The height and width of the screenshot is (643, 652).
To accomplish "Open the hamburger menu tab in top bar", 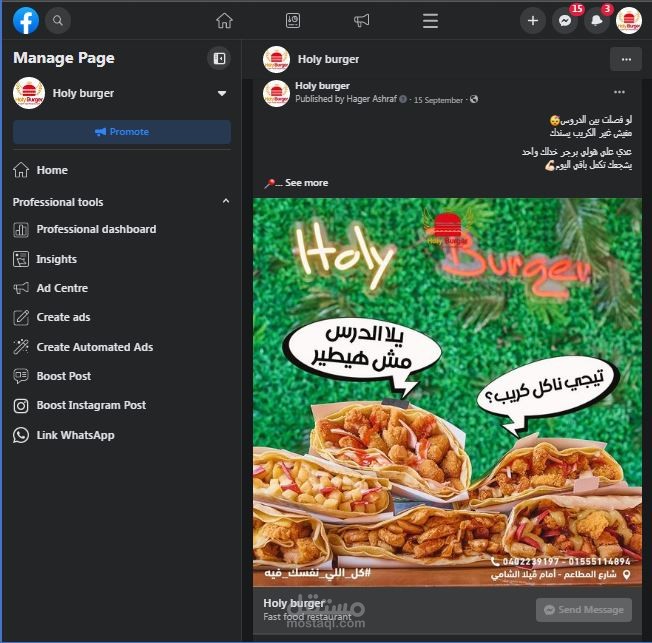I will pyautogui.click(x=430, y=20).
